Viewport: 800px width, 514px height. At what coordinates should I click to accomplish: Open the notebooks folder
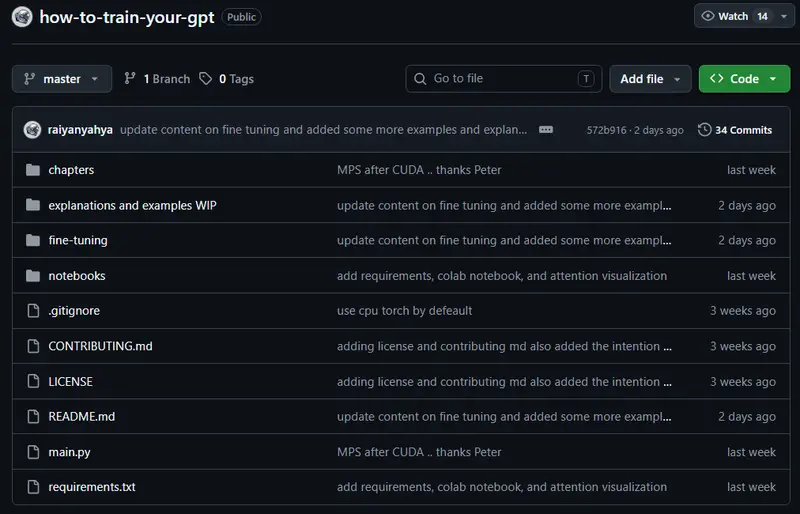pyautogui.click(x=77, y=276)
